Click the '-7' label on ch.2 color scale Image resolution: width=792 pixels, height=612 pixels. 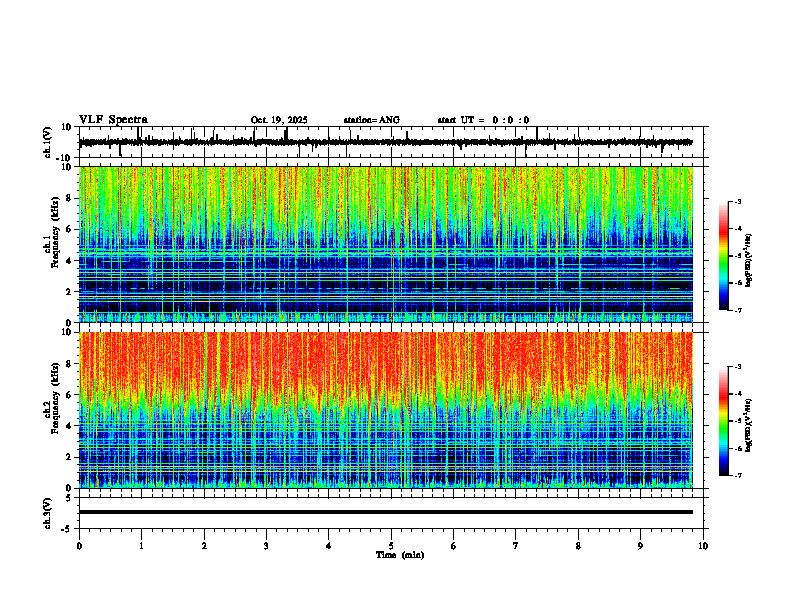pyautogui.click(x=737, y=475)
